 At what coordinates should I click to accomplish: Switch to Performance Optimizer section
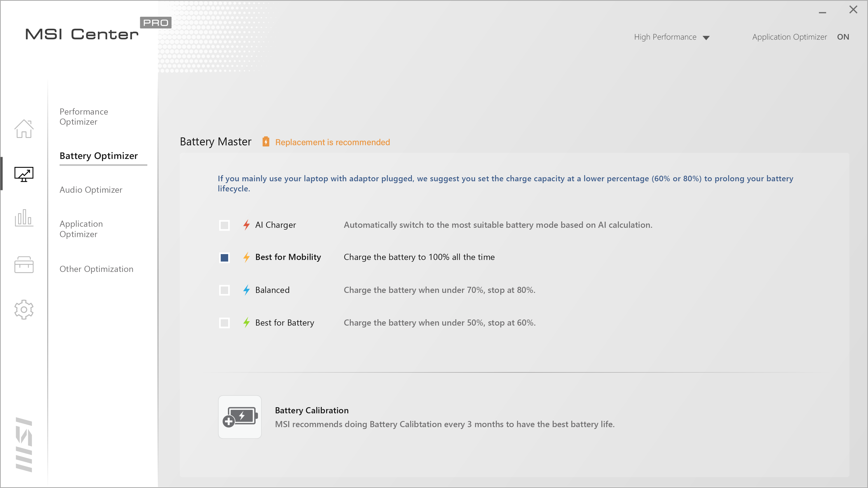point(84,116)
